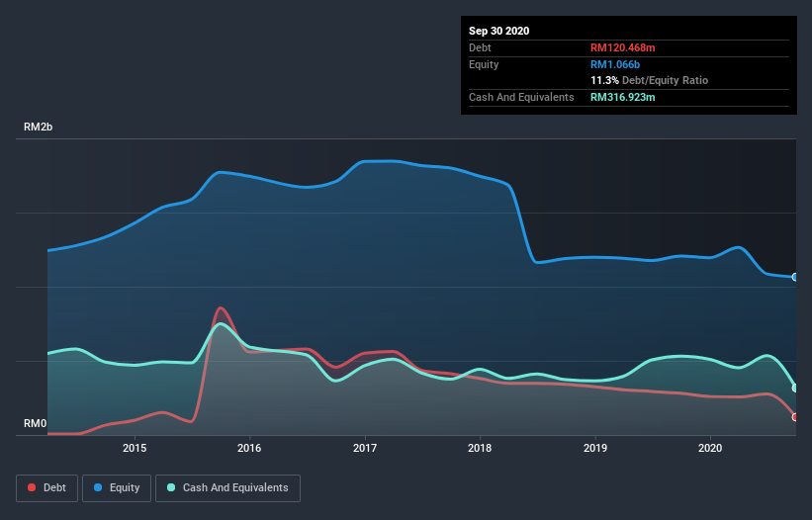Select the 2018 x-axis label

click(x=480, y=448)
